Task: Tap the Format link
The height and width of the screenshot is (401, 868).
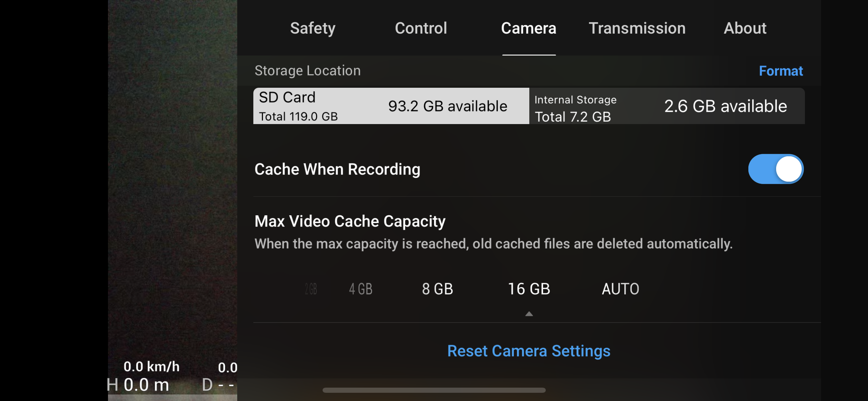Action: (781, 71)
